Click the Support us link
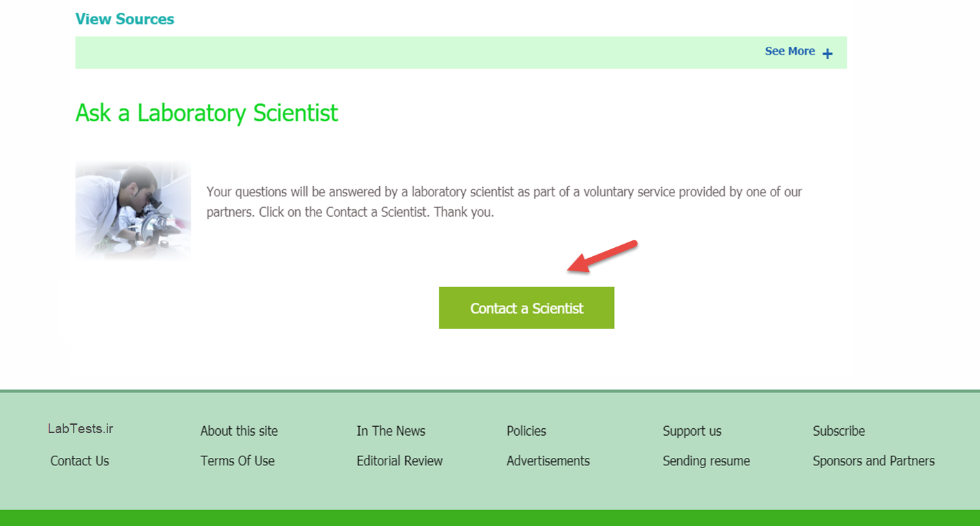Image resolution: width=980 pixels, height=526 pixels. [x=692, y=431]
